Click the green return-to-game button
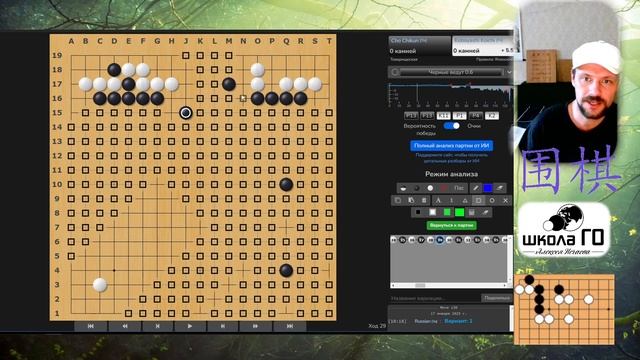This screenshot has width=640, height=360. [x=451, y=225]
